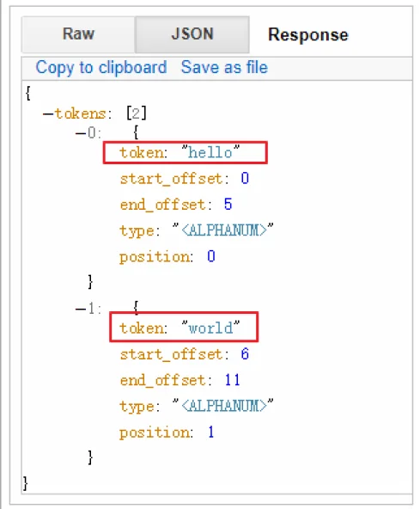Click the array count [2] label
Viewport: 420px width, 509px height.
click(137, 113)
